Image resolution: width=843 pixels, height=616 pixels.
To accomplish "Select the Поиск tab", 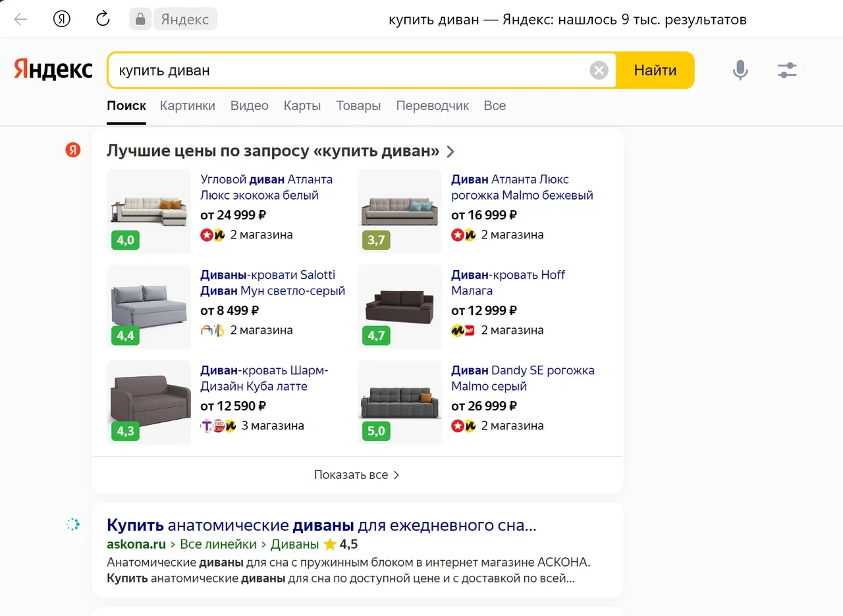I will click(x=126, y=105).
